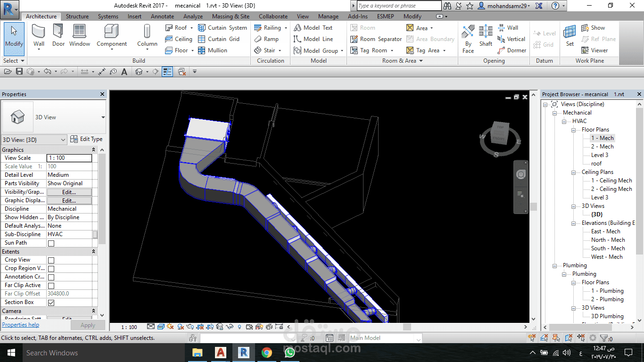Click the Close Hidden Windows icon
The height and width of the screenshot is (362, 644).
tap(182, 72)
